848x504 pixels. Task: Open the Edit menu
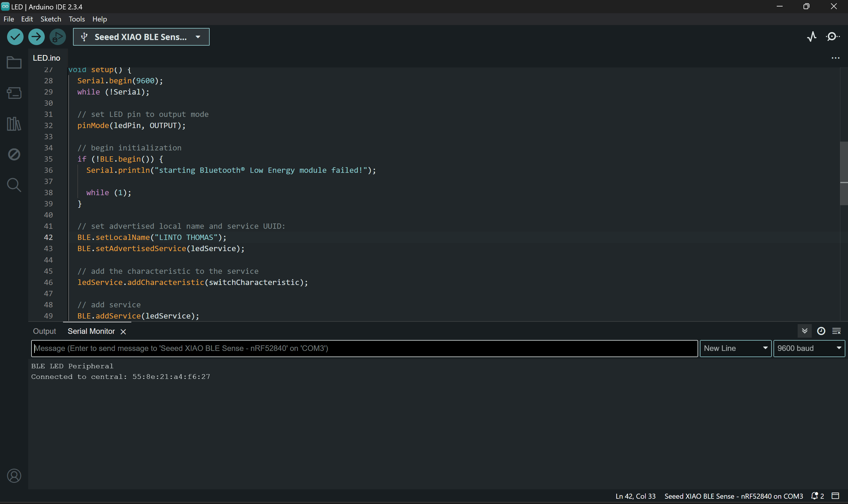[x=27, y=19]
